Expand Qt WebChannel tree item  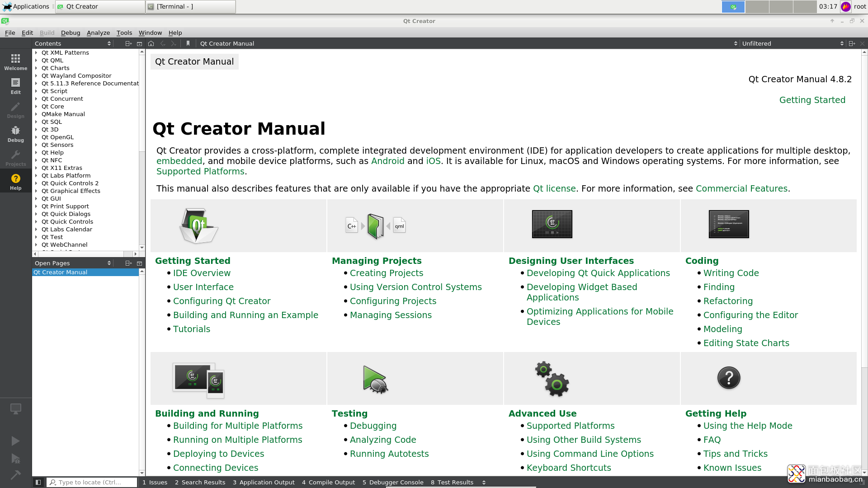pyautogui.click(x=36, y=244)
